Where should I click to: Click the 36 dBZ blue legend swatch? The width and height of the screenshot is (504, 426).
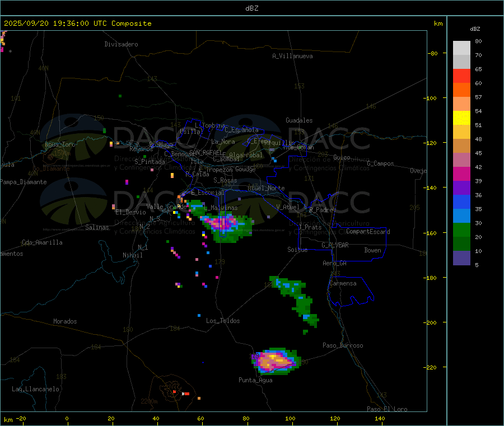pos(461,202)
